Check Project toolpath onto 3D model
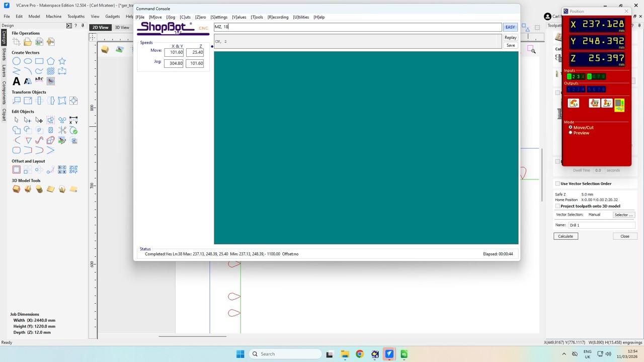Viewport: 644px width, 362px height. 557,206
